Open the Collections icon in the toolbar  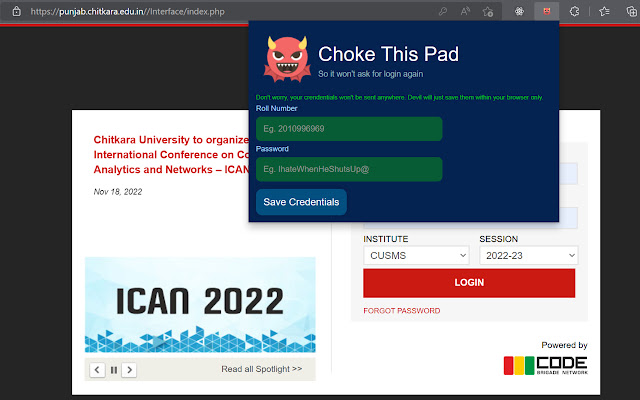[631, 11]
